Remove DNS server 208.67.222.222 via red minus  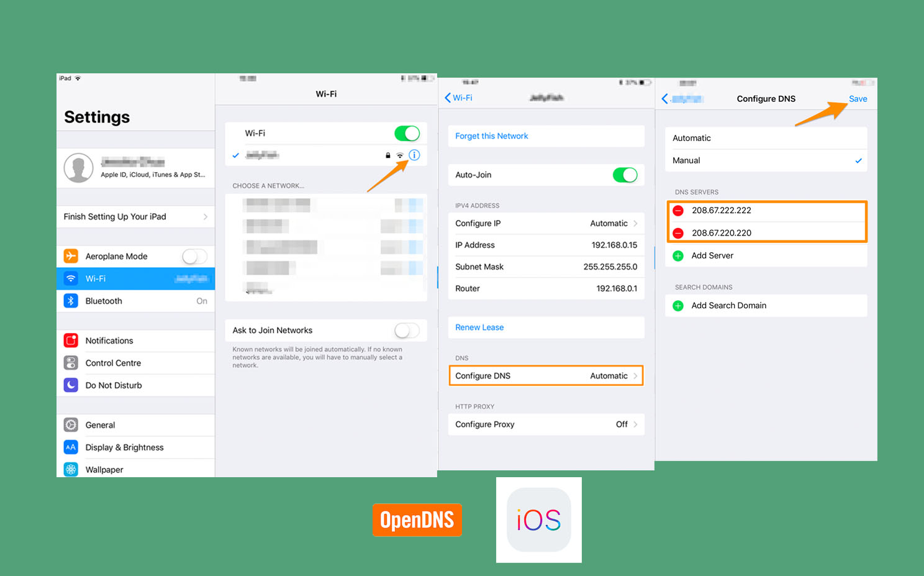coord(678,211)
